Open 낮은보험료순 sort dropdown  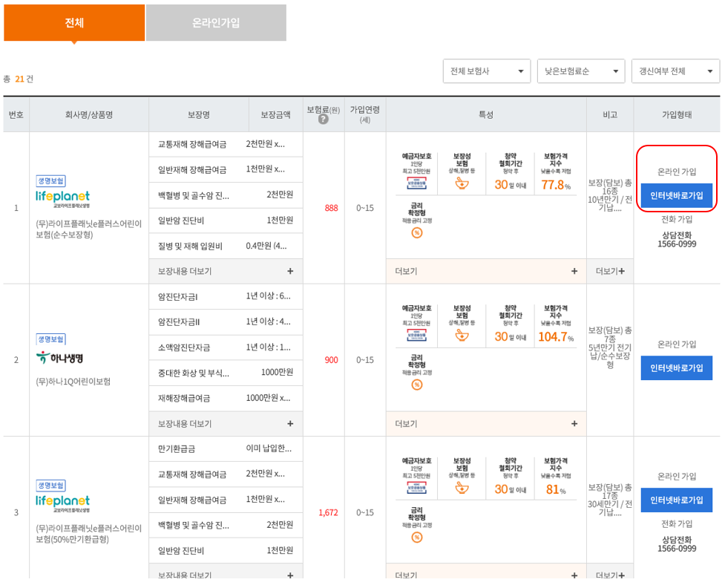pyautogui.click(x=581, y=71)
